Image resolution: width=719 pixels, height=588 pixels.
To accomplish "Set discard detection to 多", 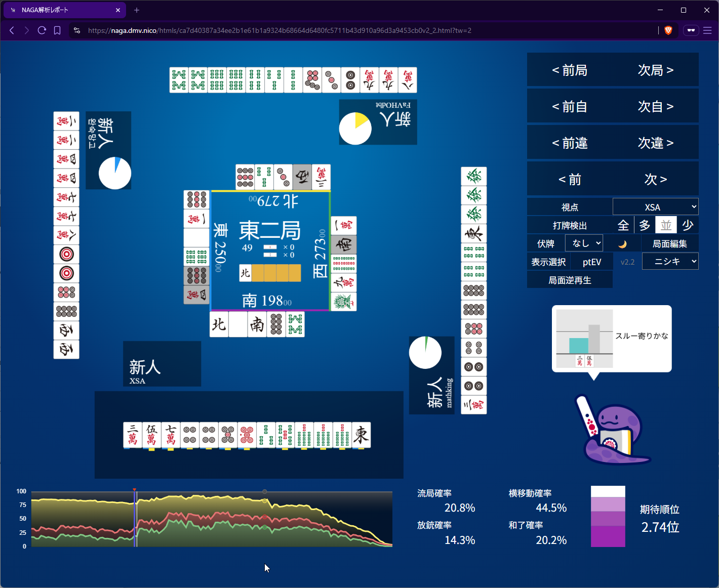I will 645,226.
